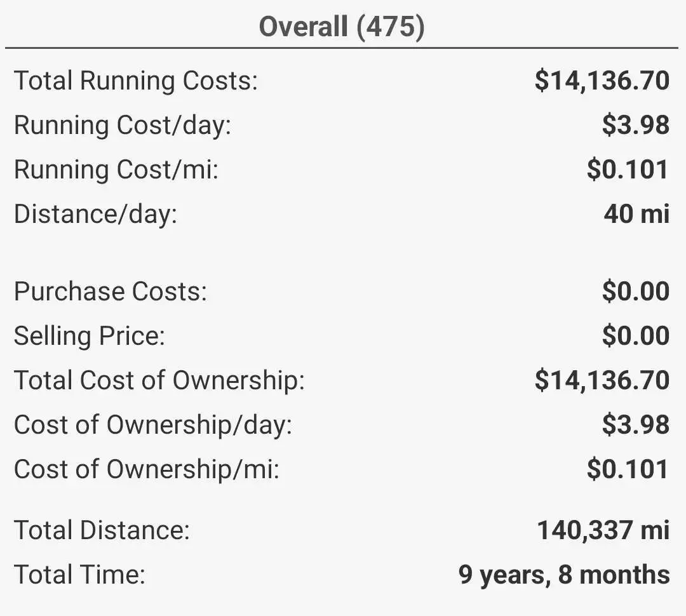
Task: Click the Purchase Costs amount
Action: coord(635,291)
